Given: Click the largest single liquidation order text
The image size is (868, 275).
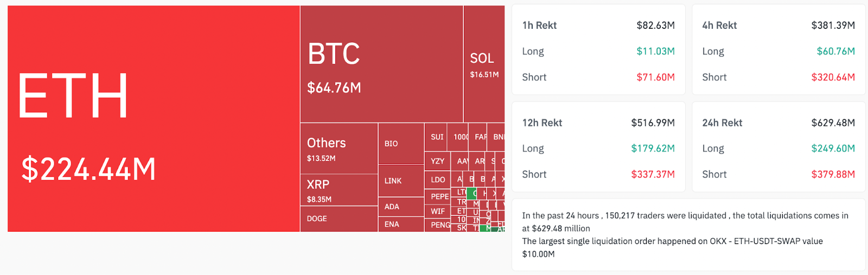Looking at the screenshot, I should click(x=672, y=241).
